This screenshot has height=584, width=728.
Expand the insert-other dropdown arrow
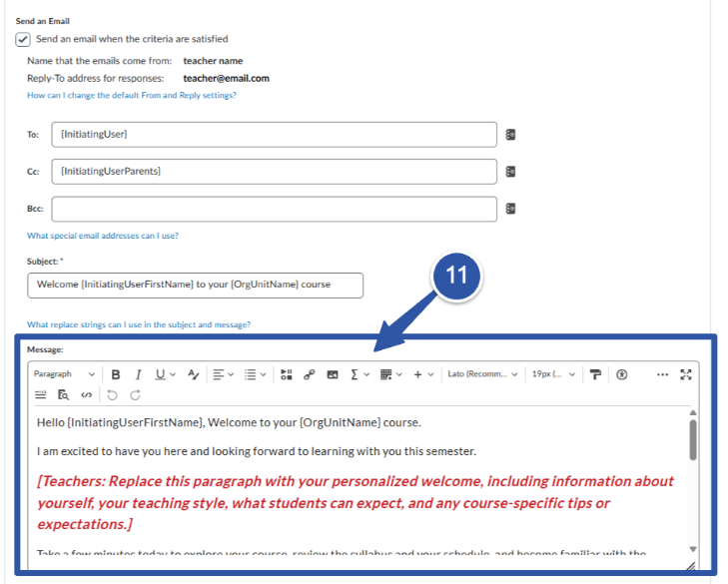coord(430,374)
